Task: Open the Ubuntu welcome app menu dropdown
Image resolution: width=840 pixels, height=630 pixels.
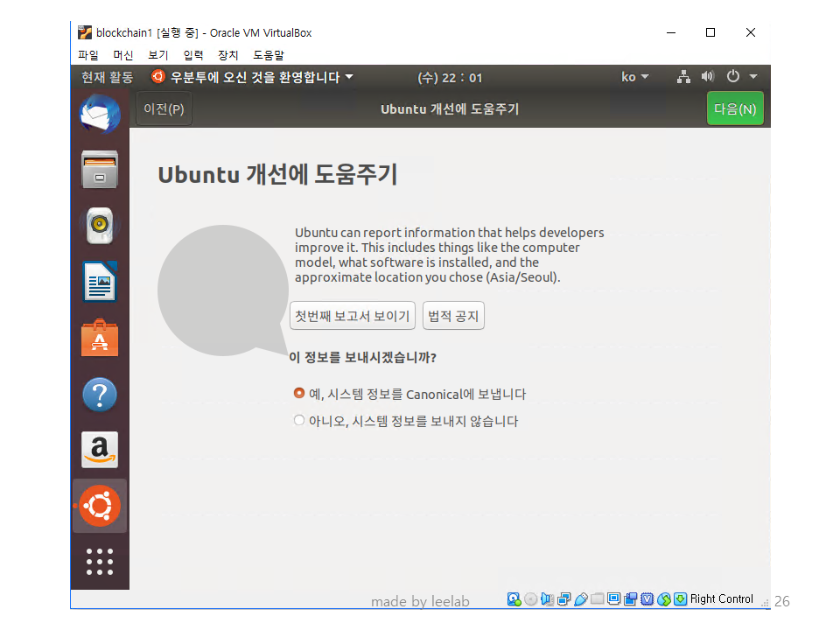Action: [x=252, y=77]
